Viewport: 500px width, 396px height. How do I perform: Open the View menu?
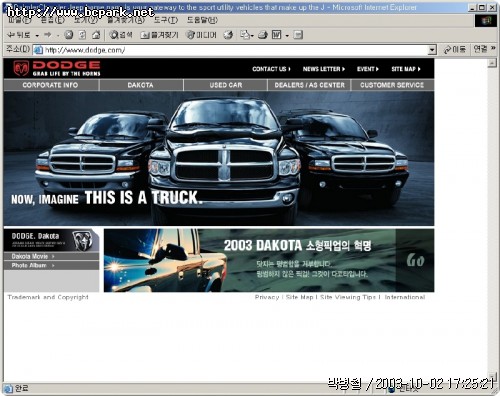point(86,20)
